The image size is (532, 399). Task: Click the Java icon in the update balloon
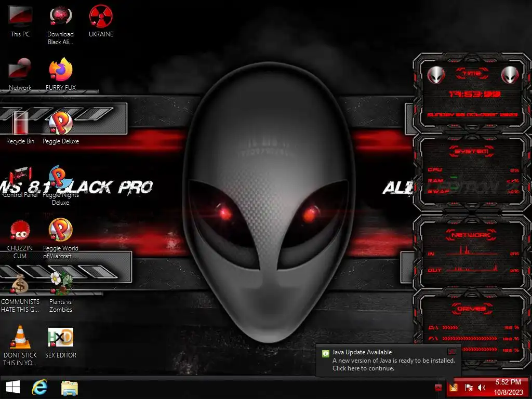[325, 353]
